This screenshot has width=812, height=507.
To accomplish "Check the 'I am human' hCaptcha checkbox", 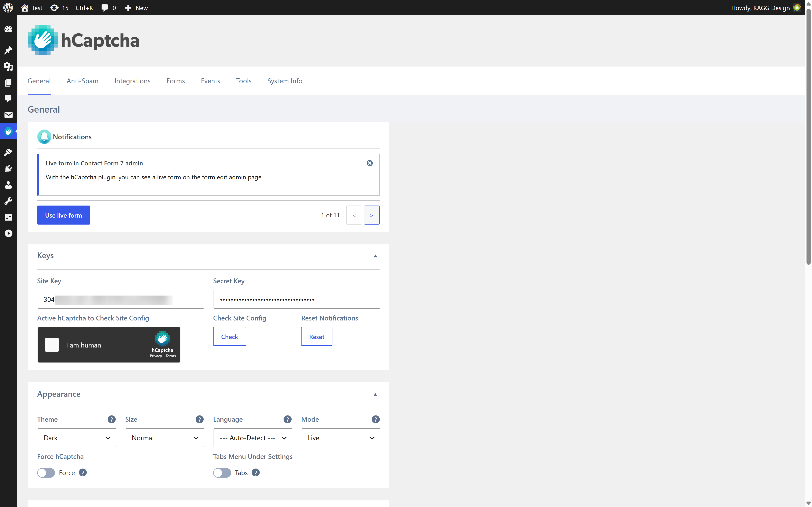I will (x=52, y=345).
